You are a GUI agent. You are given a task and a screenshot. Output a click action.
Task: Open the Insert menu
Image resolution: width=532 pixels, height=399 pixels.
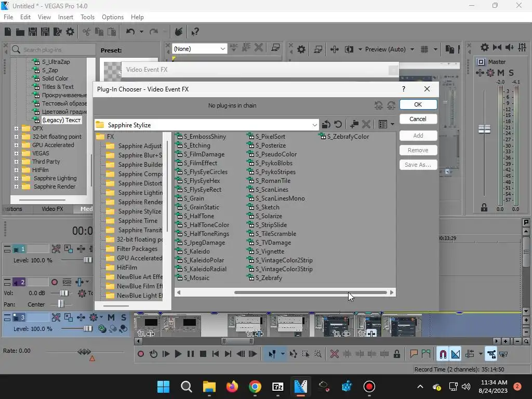65,17
